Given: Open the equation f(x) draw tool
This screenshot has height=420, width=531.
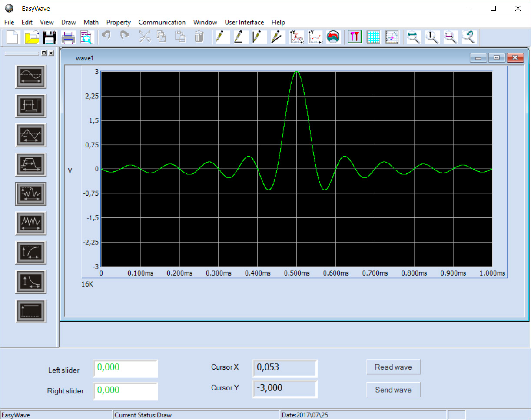Looking at the screenshot, I should click(x=296, y=37).
